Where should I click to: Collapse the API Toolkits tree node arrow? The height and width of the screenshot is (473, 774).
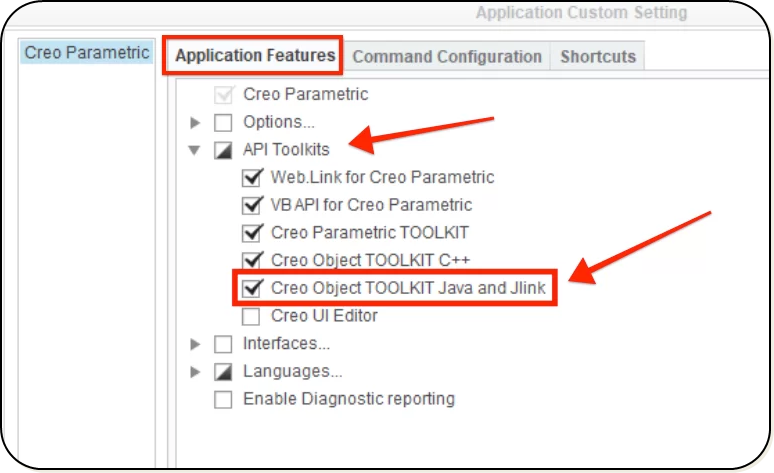click(x=195, y=150)
